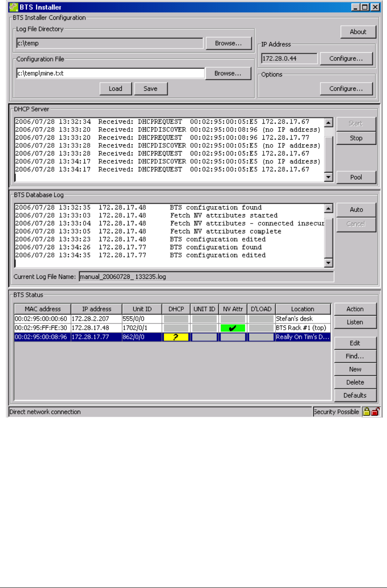Image resolution: width=387 pixels, height=588 pixels.
Task: Click the Configuration File path field
Action: (110, 73)
